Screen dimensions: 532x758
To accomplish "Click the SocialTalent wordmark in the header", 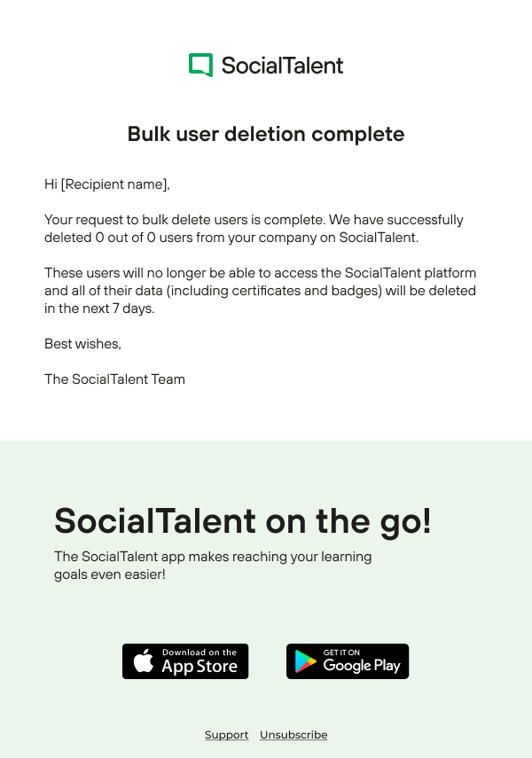I will pyautogui.click(x=282, y=66).
